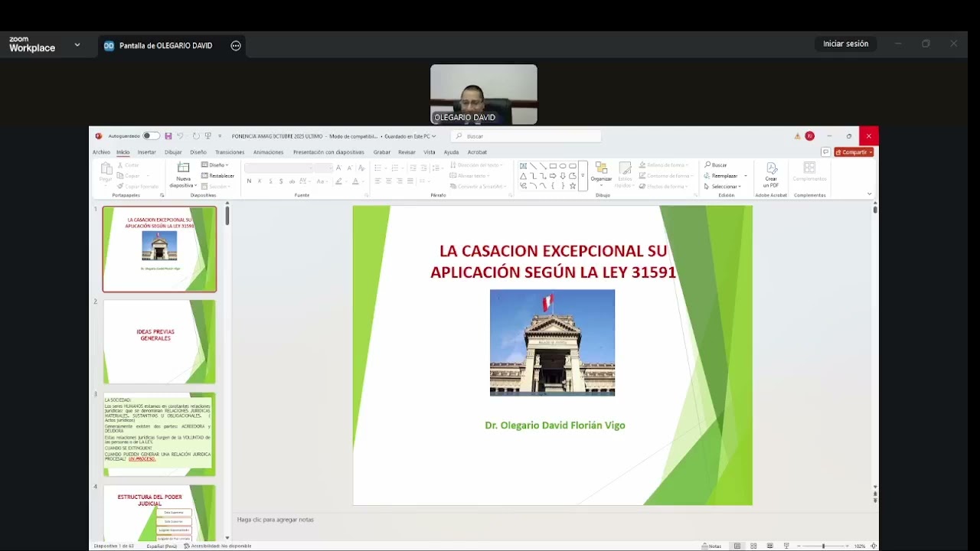Click the Buscar search box in PowerPoint title bar

526,136
